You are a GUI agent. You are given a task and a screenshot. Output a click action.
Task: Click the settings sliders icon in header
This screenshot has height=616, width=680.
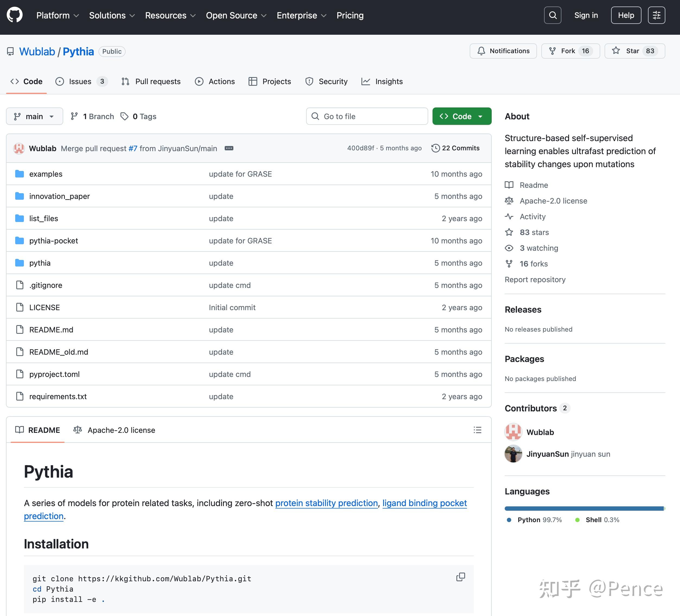(656, 15)
